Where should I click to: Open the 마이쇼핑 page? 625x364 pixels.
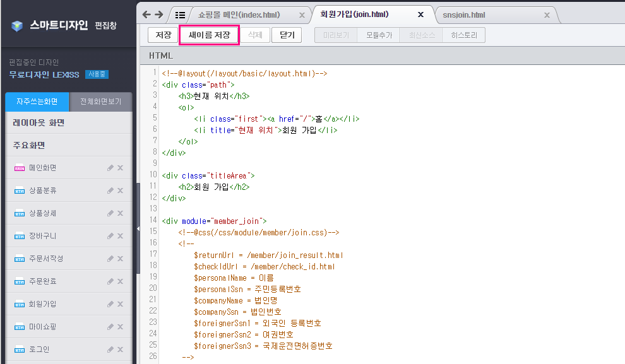[43, 327]
